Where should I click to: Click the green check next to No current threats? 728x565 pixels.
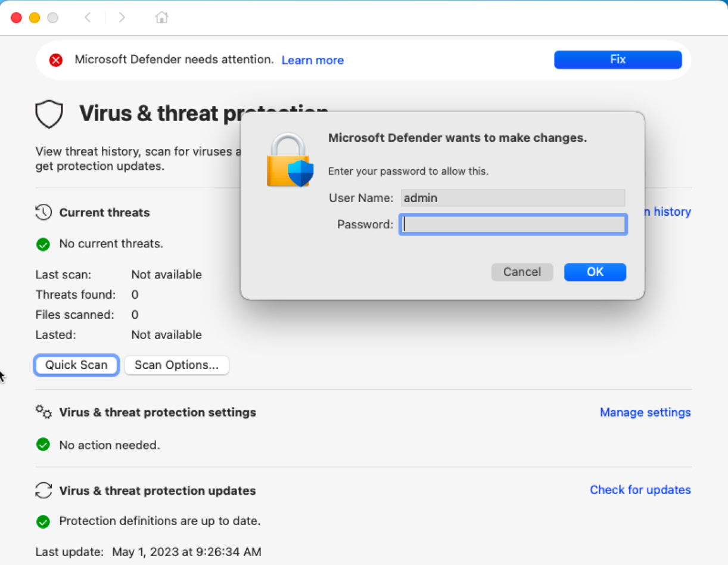[x=43, y=244]
